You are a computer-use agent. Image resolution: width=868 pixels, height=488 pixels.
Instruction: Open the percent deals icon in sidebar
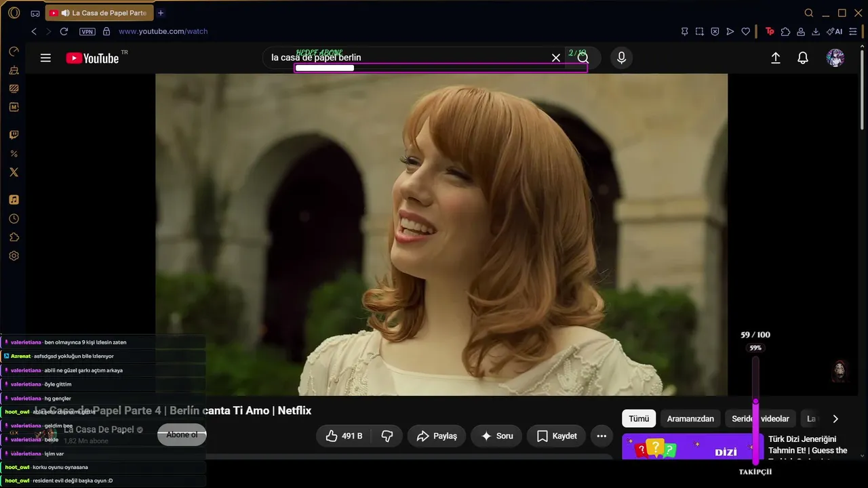tap(14, 154)
